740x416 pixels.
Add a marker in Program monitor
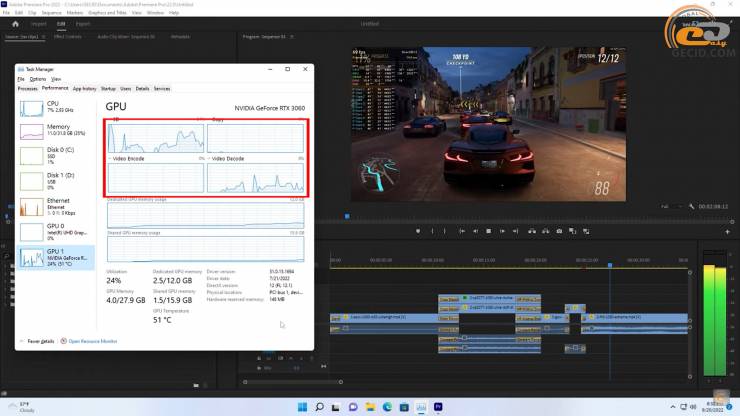418,231
